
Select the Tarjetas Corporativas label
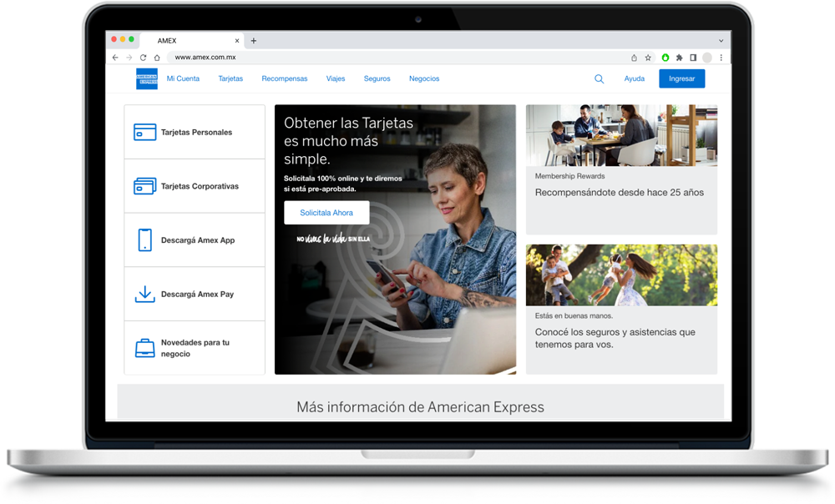pyautogui.click(x=200, y=186)
